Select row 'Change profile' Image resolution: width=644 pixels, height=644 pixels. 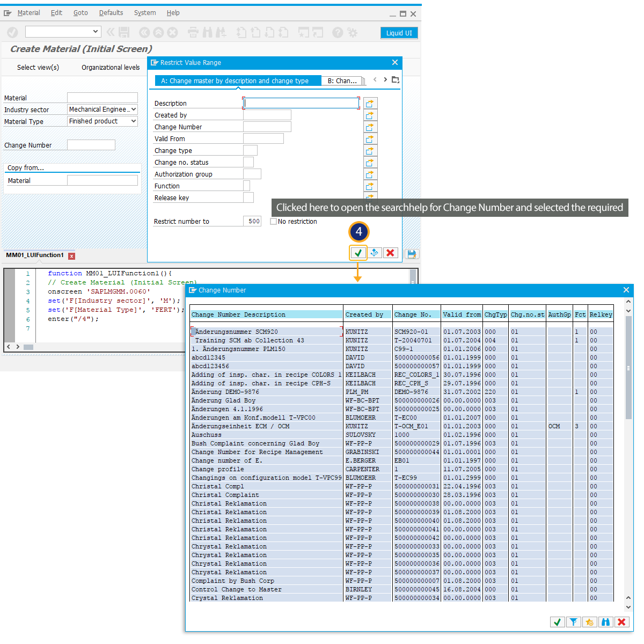(x=401, y=469)
